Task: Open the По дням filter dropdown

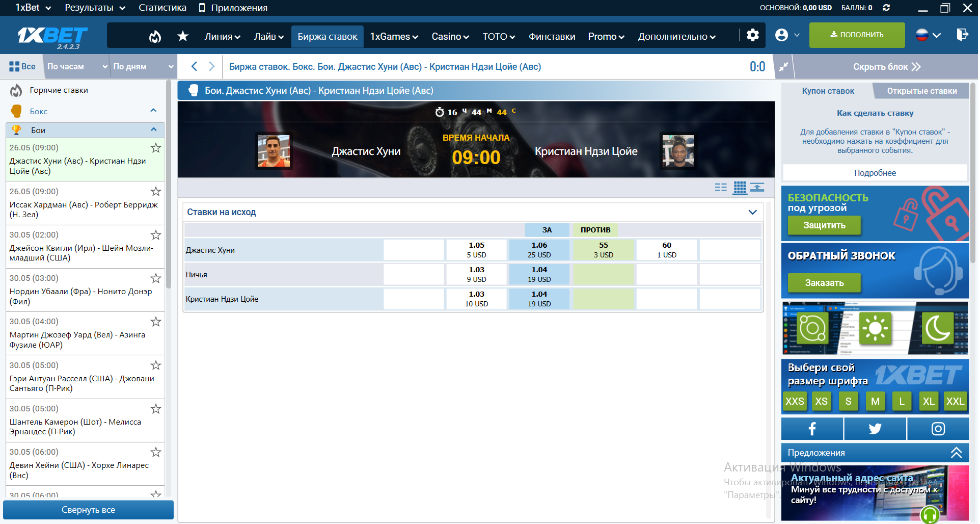Action: tap(142, 66)
